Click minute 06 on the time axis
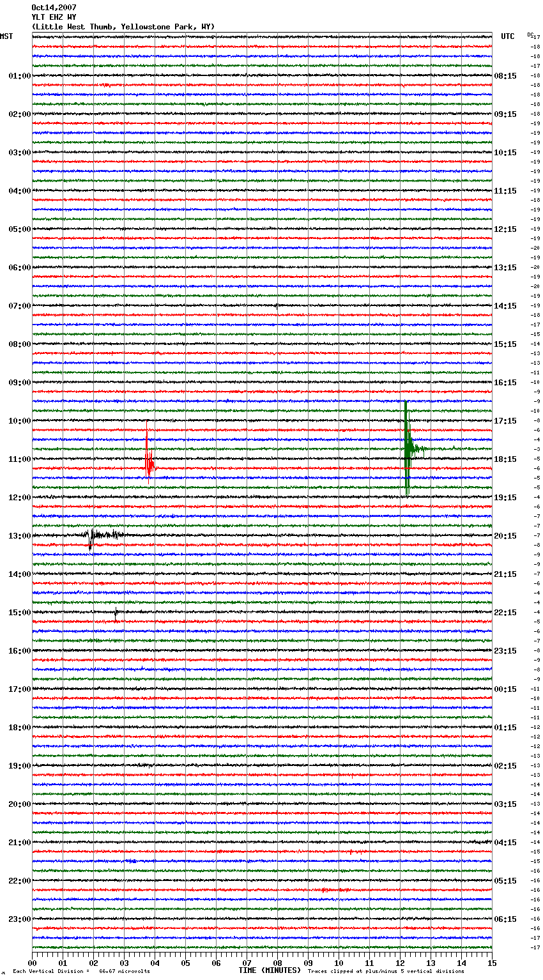The image size is (543, 980). click(216, 963)
